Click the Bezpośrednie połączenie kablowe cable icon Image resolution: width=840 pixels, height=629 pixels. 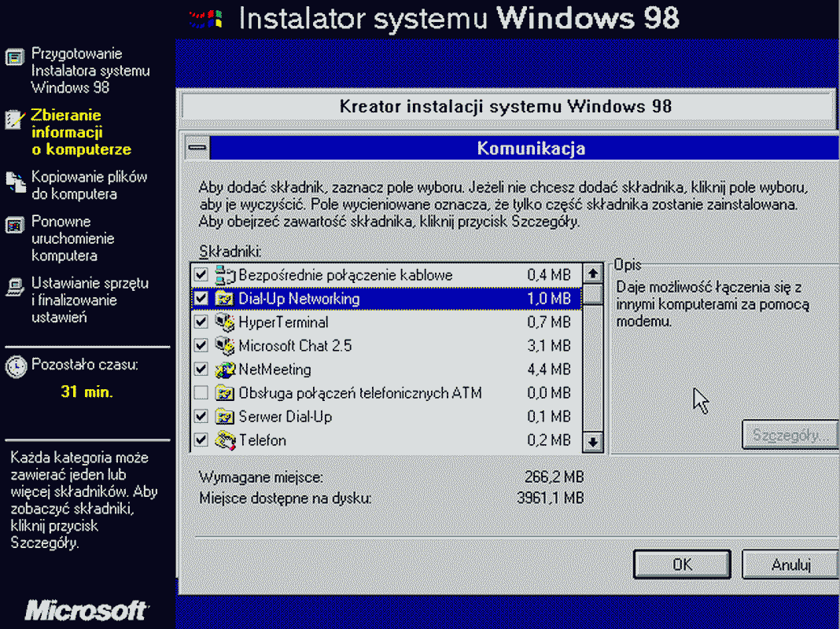click(225, 274)
